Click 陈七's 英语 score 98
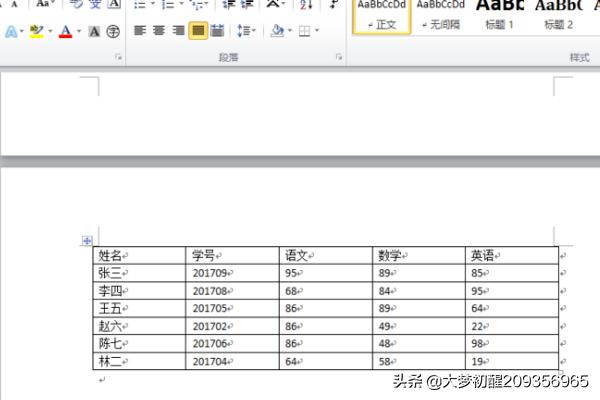 (x=512, y=343)
